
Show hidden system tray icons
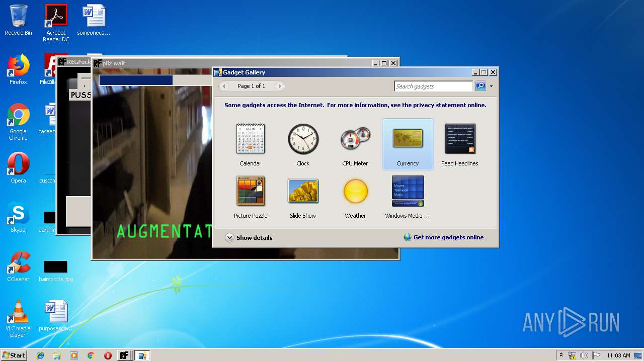[x=561, y=355]
